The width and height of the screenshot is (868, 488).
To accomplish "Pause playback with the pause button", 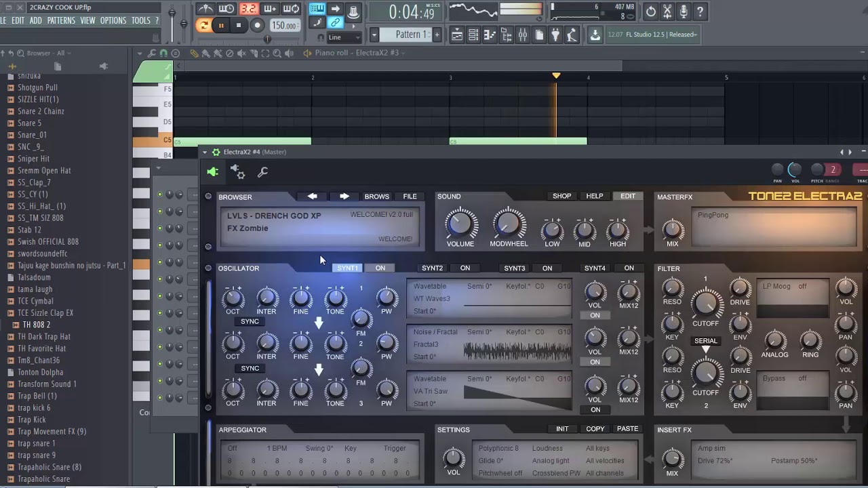I will [x=221, y=26].
